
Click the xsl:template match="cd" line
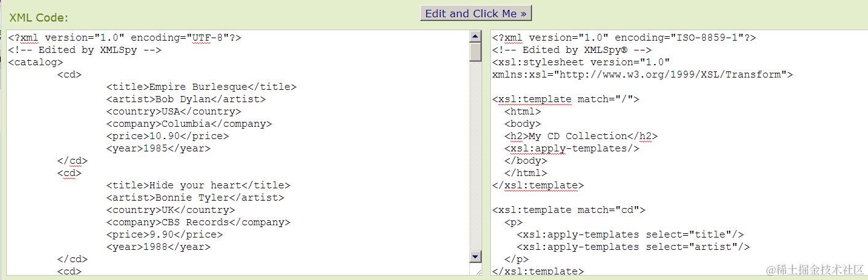coord(569,210)
